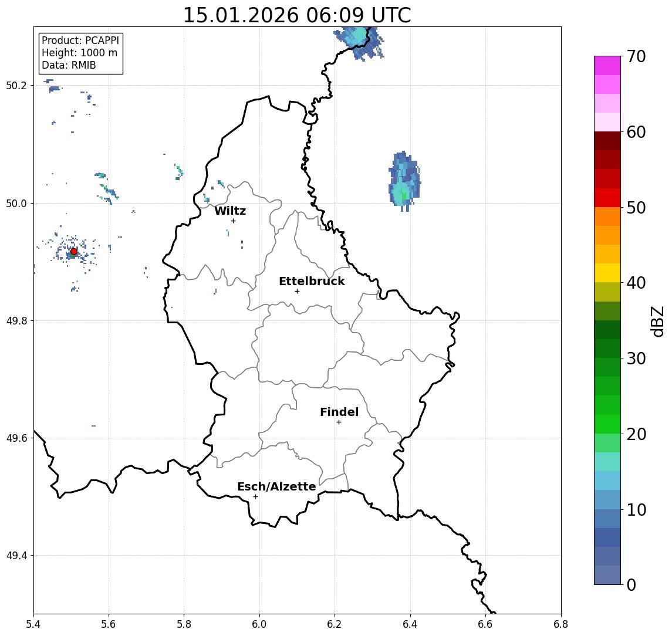
Task: Click the red radar location marker
Action: click(x=74, y=252)
